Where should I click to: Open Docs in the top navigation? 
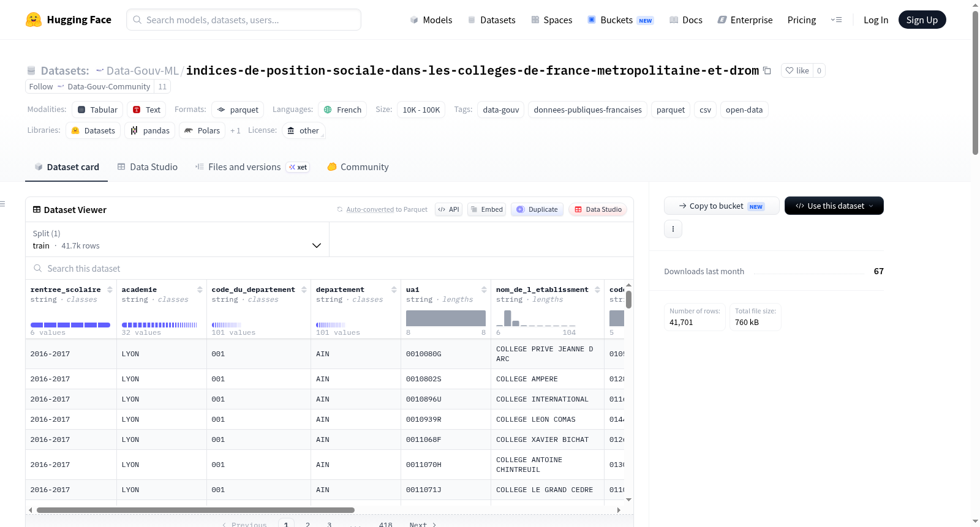[686, 20]
